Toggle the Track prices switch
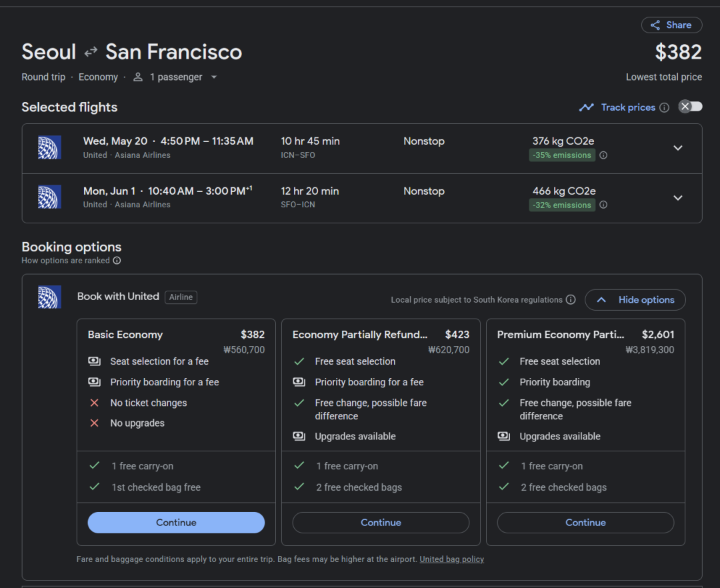This screenshot has height=588, width=720. 690,107
